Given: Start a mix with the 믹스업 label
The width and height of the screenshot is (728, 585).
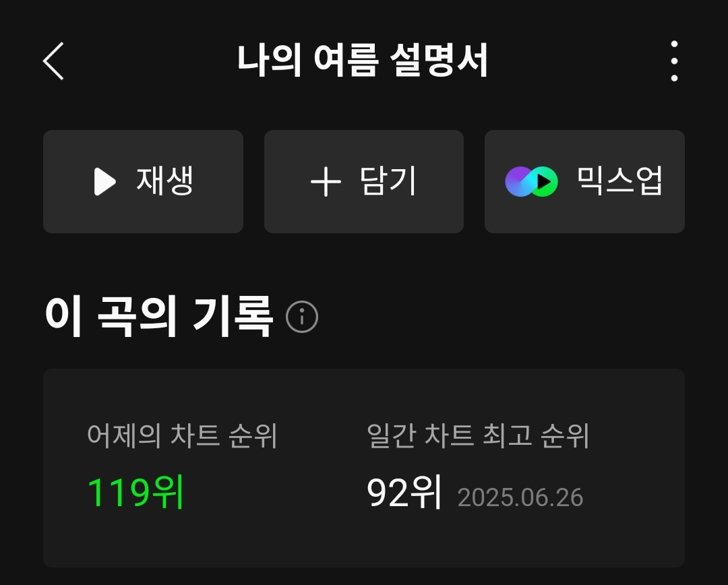Looking at the screenshot, I should click(x=619, y=181).
